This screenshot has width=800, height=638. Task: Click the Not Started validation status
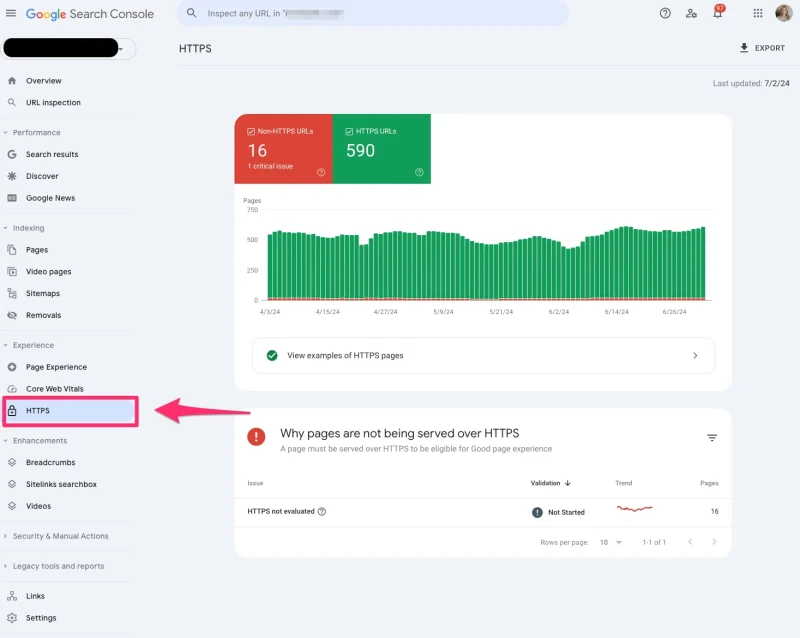pyautogui.click(x=558, y=512)
